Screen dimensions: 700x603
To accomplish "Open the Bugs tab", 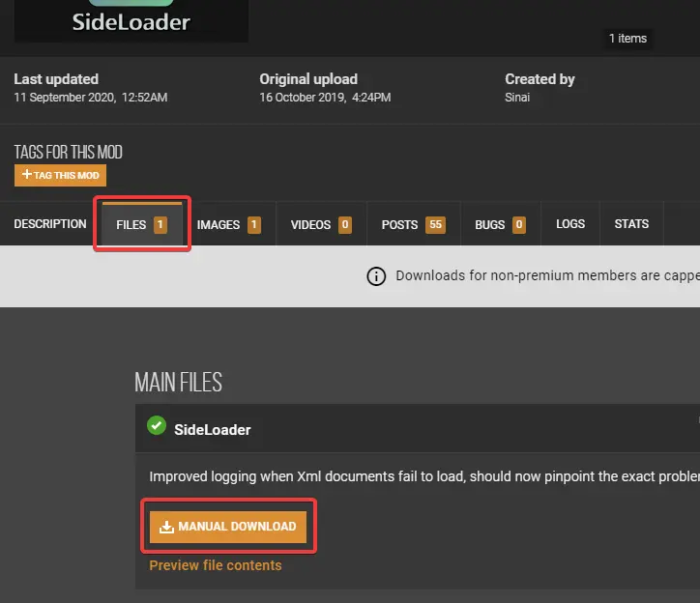I will tap(501, 224).
